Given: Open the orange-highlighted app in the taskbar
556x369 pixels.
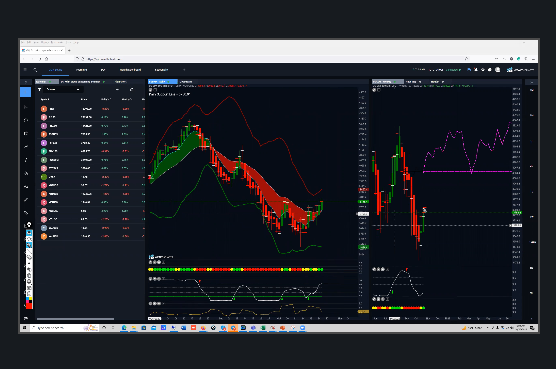Looking at the screenshot, I should pyautogui.click(x=233, y=328).
